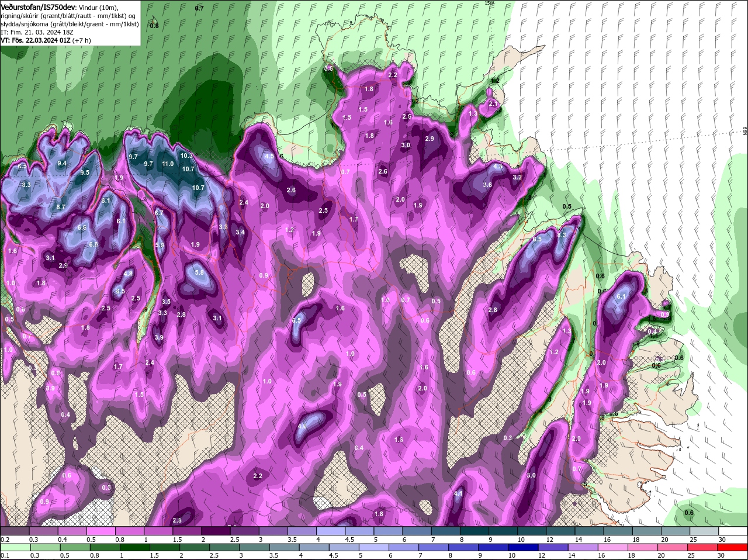
Task: Click the 9.5 precipitation value label
Action: click(x=85, y=172)
